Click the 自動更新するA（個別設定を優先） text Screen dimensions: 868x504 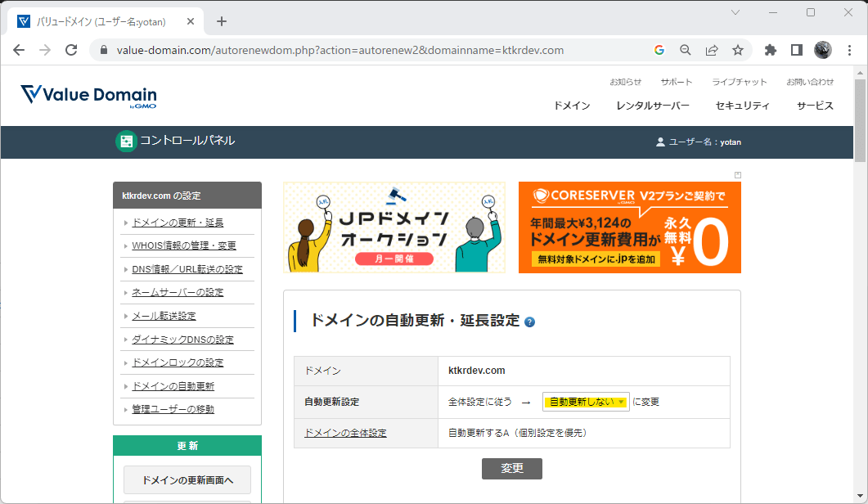[517, 433]
